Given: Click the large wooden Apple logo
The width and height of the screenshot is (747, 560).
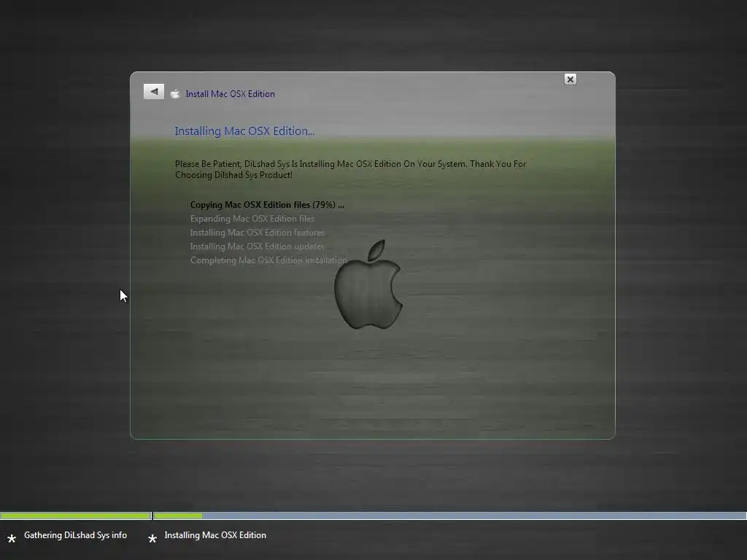Looking at the screenshot, I should pos(368,284).
